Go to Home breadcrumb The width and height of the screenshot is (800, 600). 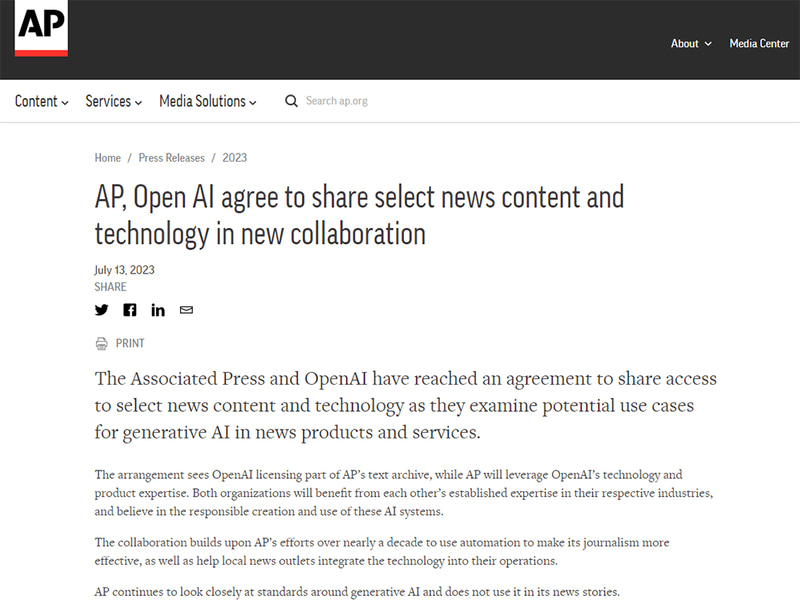coord(108,158)
